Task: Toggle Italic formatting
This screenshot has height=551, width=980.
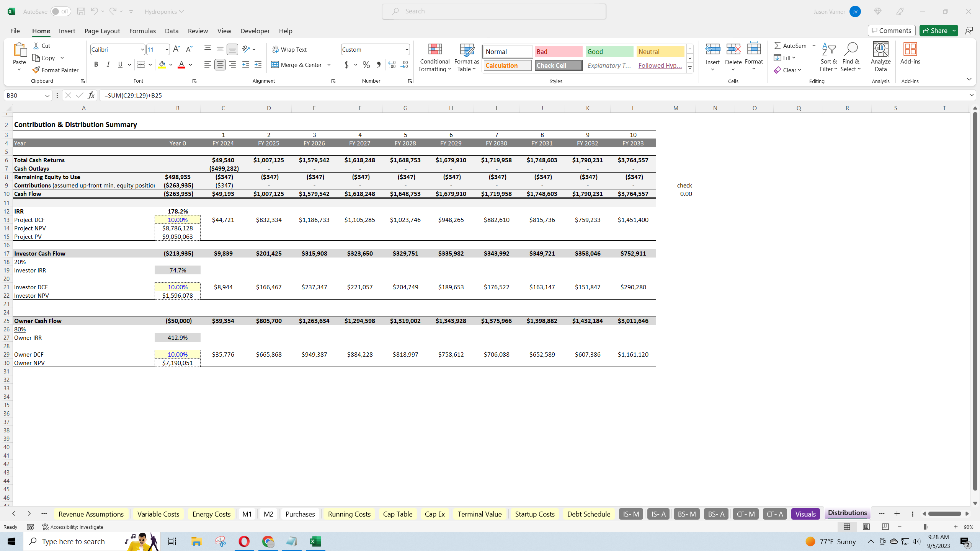Action: [x=108, y=65]
